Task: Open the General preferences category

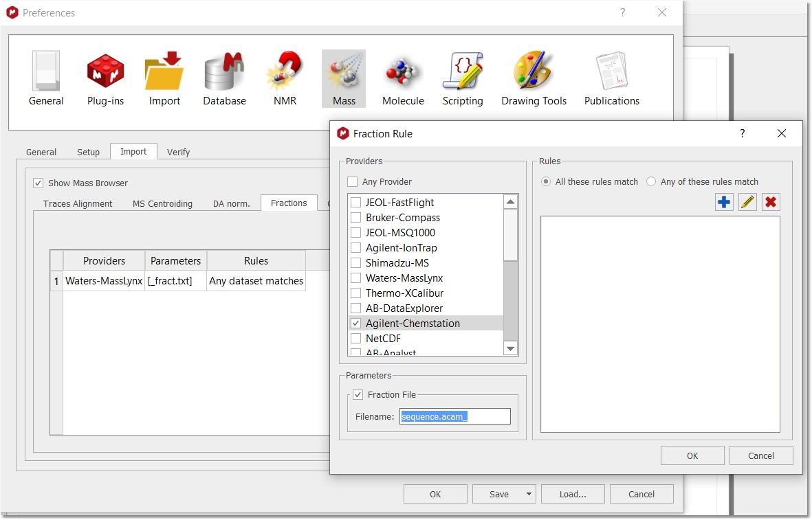Action: (46, 78)
